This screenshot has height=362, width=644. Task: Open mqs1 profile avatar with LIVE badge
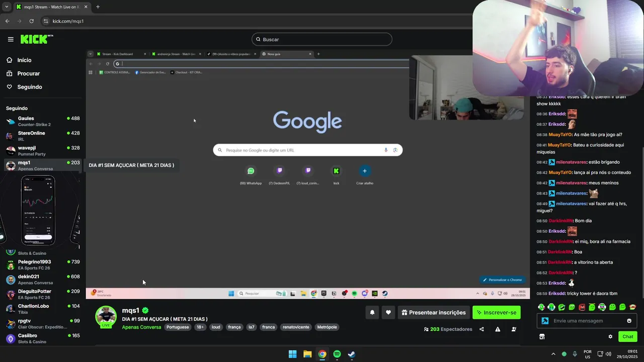[106, 317]
